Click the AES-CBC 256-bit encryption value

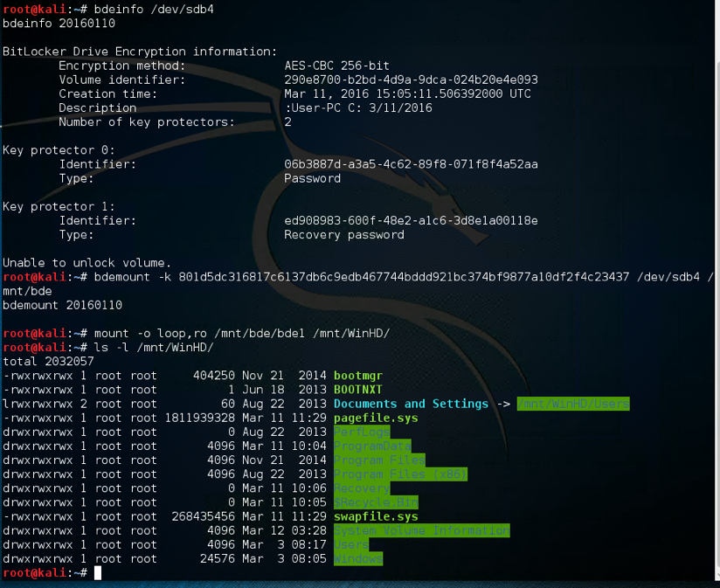pyautogui.click(x=336, y=66)
